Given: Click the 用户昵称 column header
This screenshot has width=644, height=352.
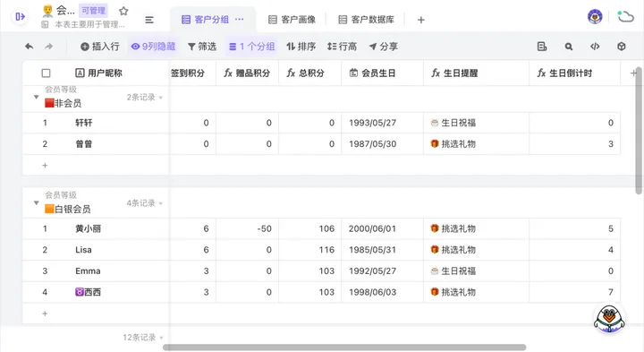Looking at the screenshot, I should 99,73.
